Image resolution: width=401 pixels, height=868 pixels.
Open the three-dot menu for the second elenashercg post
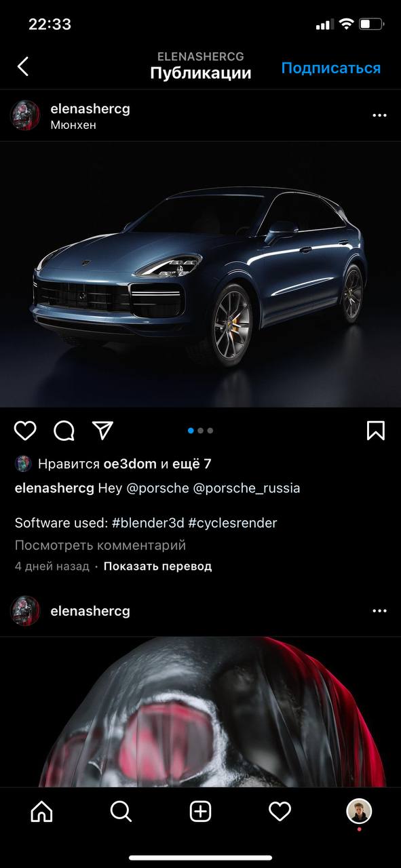[x=379, y=611]
